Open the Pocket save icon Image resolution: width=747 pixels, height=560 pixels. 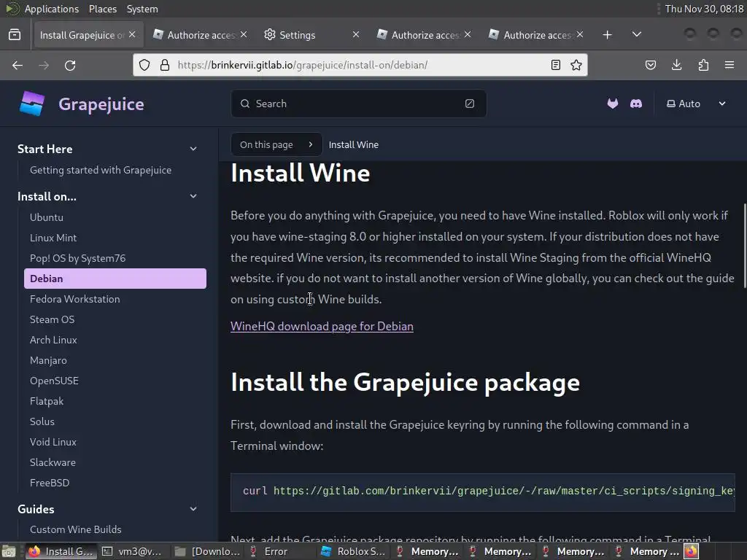650,65
